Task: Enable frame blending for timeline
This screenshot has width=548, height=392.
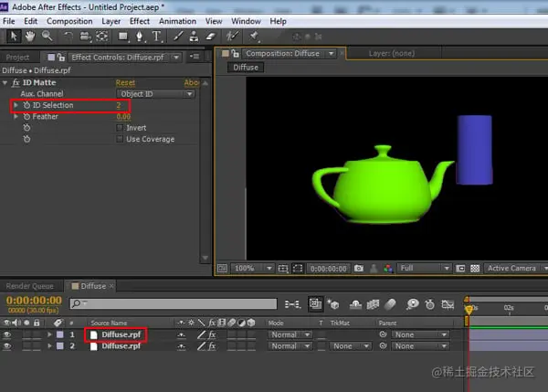Action: pos(373,304)
